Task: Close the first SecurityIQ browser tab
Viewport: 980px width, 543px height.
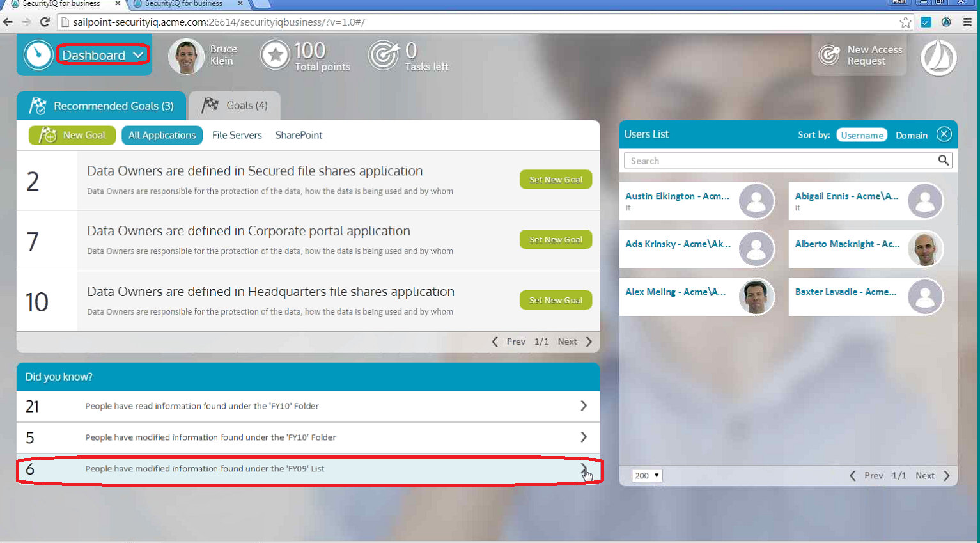Action: coord(118,4)
